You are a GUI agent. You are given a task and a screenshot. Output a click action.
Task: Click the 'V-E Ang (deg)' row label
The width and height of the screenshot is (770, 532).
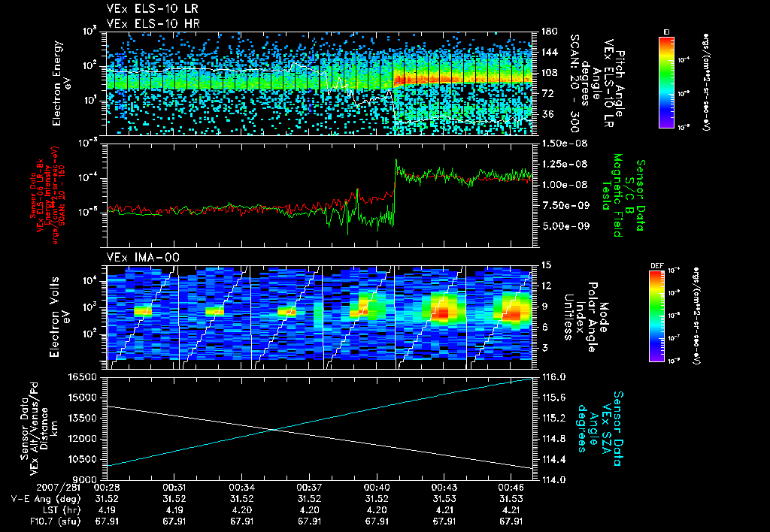tap(46, 499)
